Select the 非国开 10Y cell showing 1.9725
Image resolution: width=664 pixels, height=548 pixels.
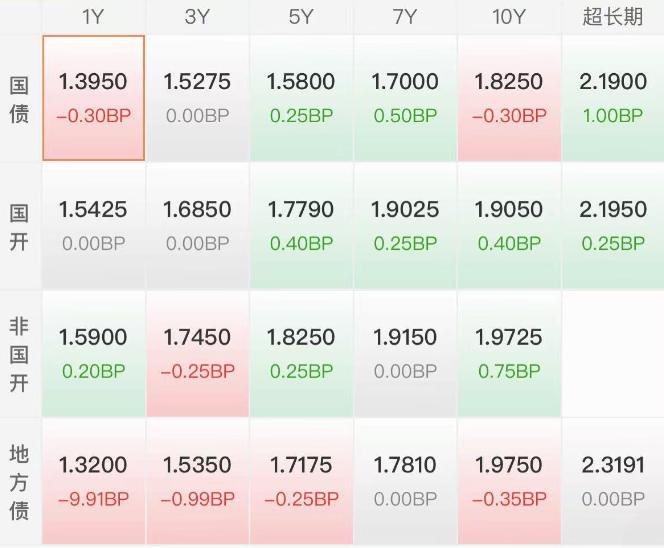click(x=509, y=353)
